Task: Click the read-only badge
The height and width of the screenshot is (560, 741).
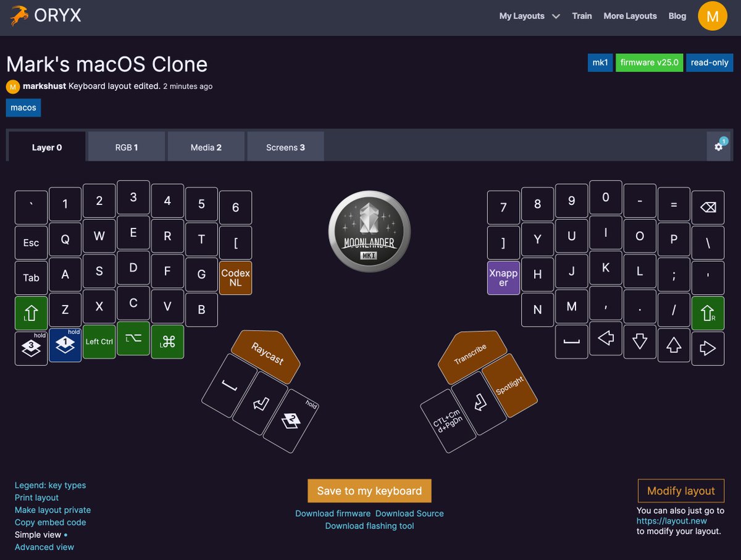Action: [x=710, y=62]
